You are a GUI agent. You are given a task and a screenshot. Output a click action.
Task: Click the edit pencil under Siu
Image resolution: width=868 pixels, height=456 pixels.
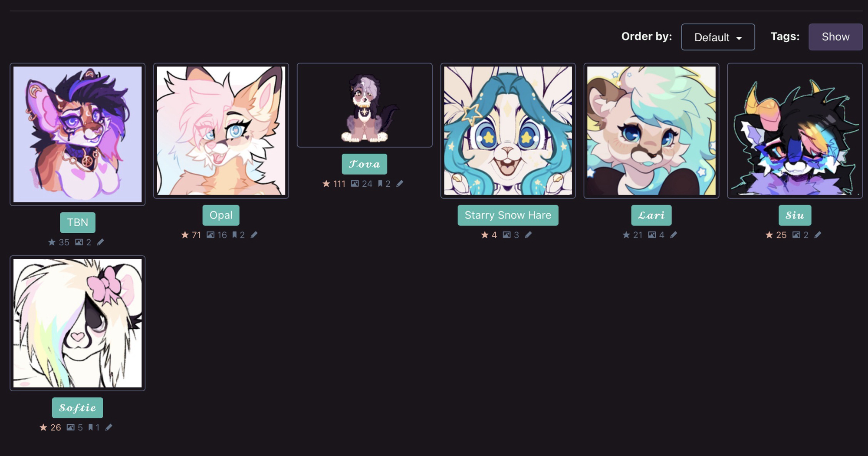[x=818, y=235]
